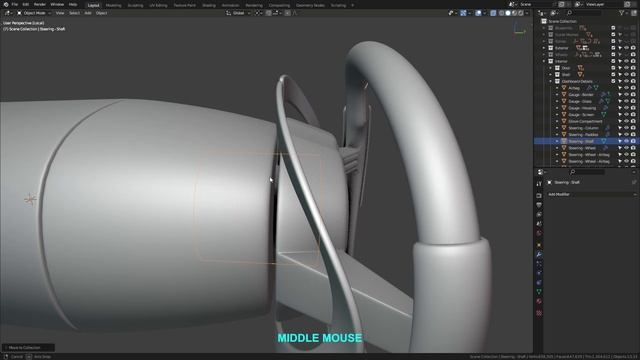
Task: Switch to the Modeling workspace tab
Action: point(113,5)
